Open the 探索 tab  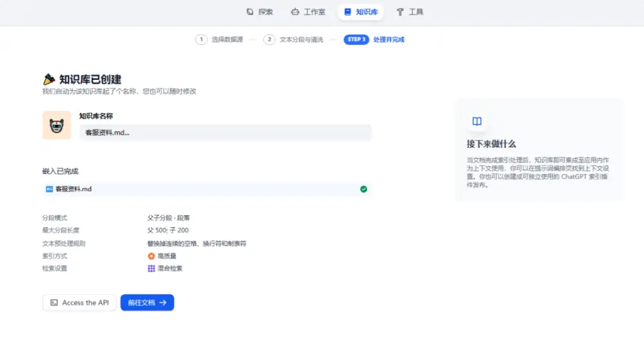tap(259, 12)
